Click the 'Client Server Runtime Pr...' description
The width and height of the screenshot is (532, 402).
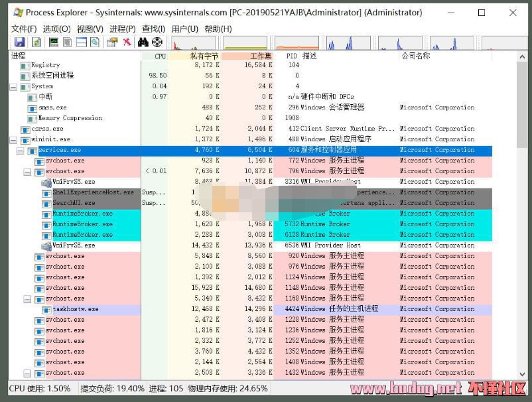pos(348,129)
